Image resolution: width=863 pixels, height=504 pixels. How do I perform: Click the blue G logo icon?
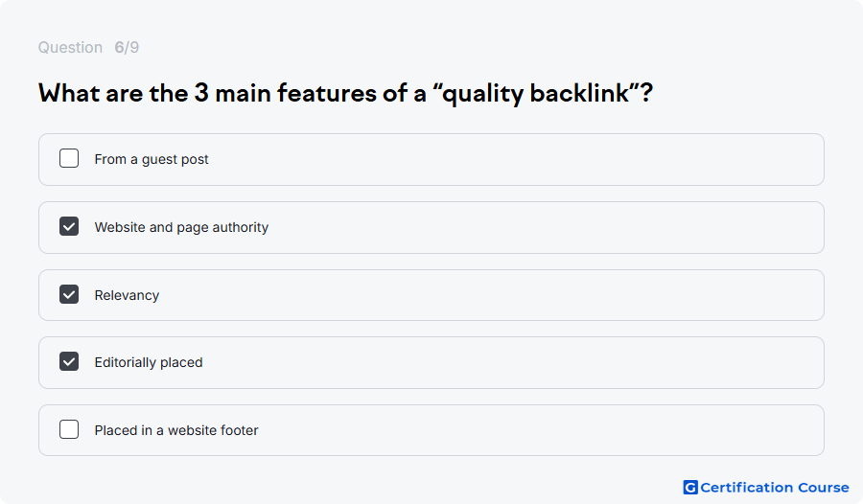click(x=690, y=488)
